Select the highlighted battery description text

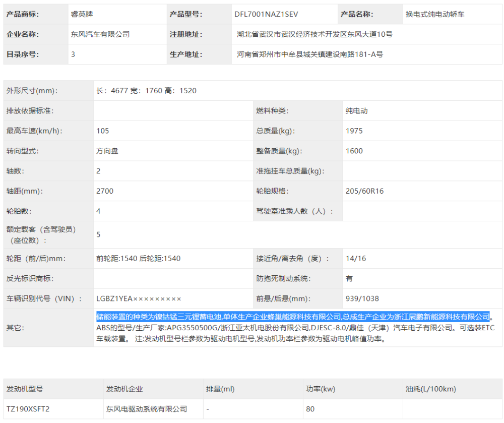(x=293, y=317)
